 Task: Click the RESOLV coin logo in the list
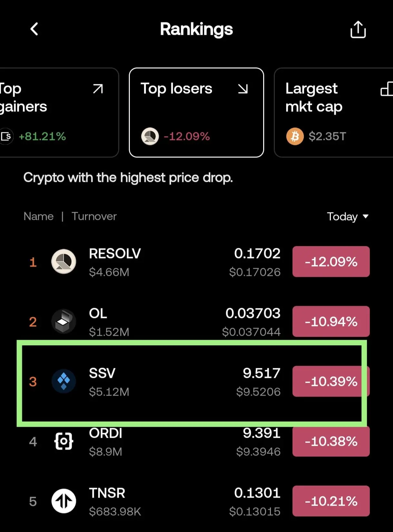pos(64,261)
